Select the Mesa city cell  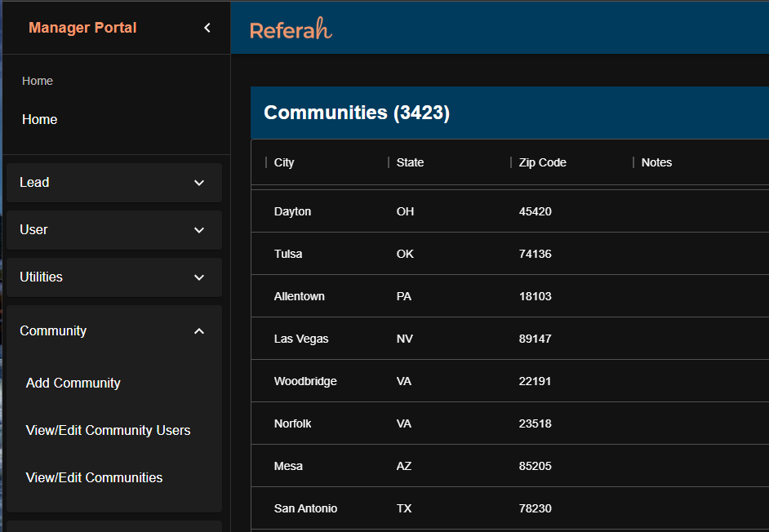click(x=288, y=466)
